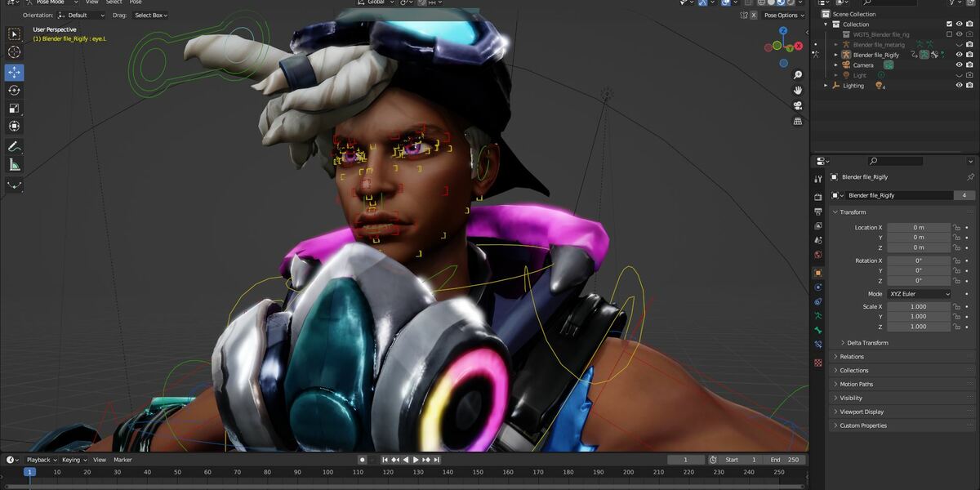Open the Object Data armature tab
The width and height of the screenshot is (980, 490).
click(818, 316)
